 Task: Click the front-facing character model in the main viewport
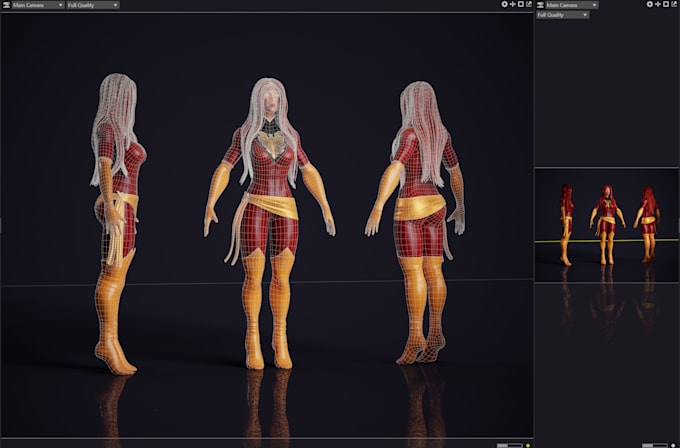click(x=269, y=223)
